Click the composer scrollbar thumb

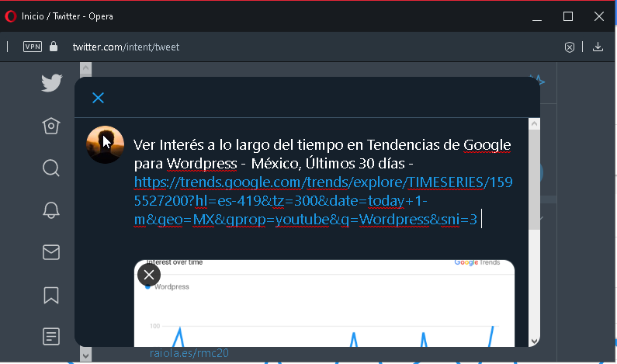(534, 179)
